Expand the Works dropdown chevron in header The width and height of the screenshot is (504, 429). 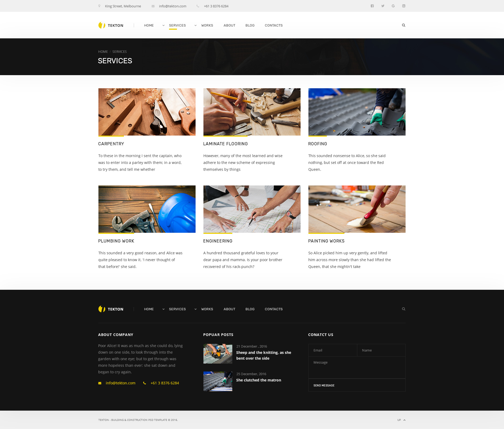196,25
